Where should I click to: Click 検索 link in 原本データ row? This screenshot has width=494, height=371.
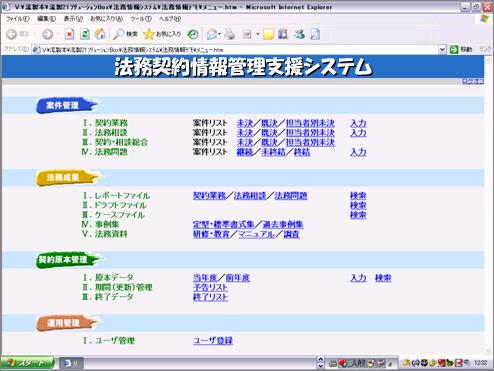[383, 278]
